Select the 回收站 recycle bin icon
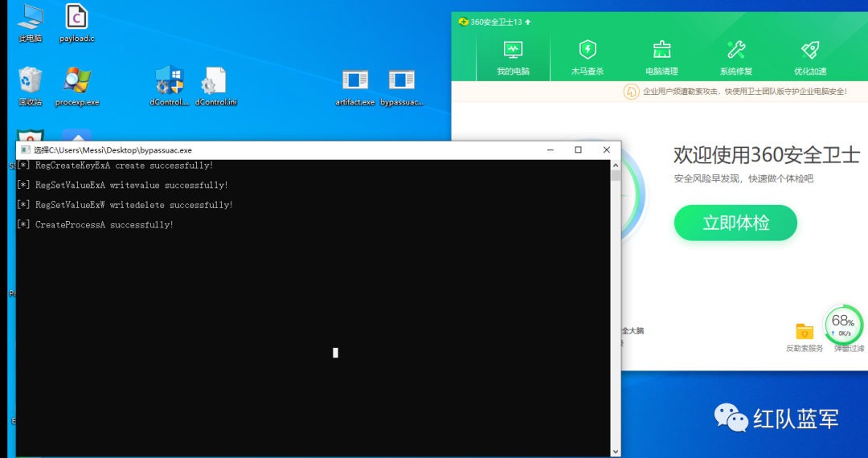 click(31, 87)
